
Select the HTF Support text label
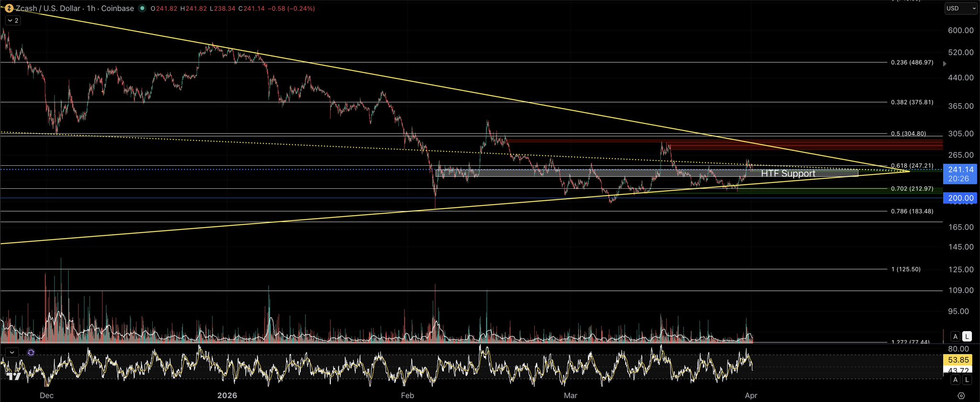788,173
